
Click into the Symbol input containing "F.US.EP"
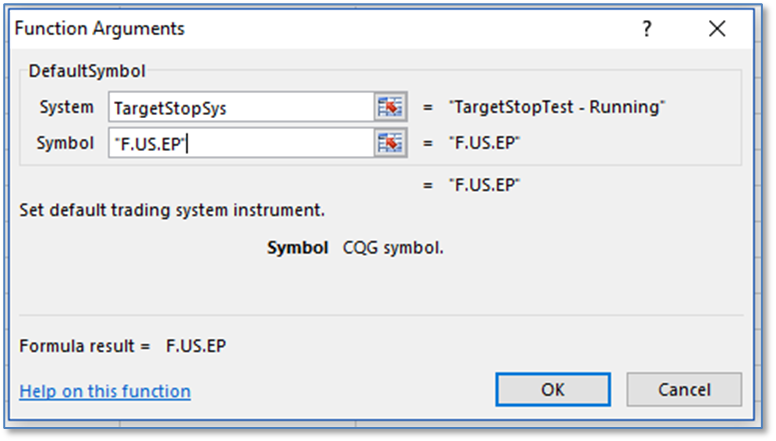point(240,143)
